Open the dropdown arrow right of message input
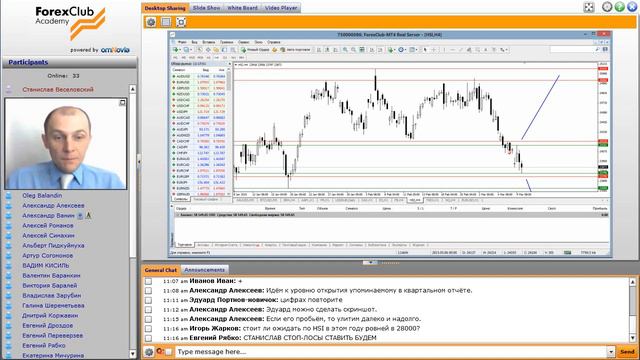Image resolution: width=640 pixels, height=360 pixels. coord(611,352)
